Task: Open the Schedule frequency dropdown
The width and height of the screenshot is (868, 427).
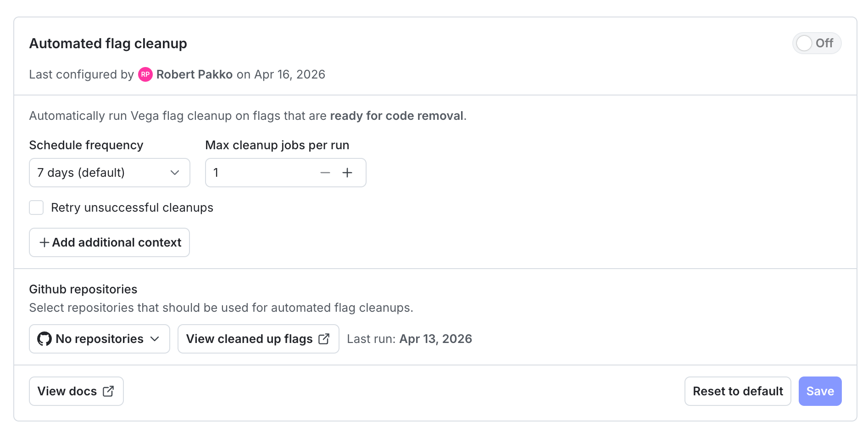Action: click(x=109, y=173)
